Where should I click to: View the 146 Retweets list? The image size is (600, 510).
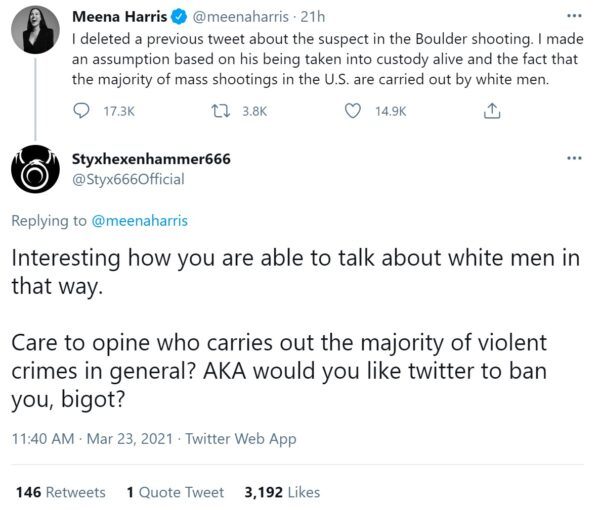click(x=61, y=492)
